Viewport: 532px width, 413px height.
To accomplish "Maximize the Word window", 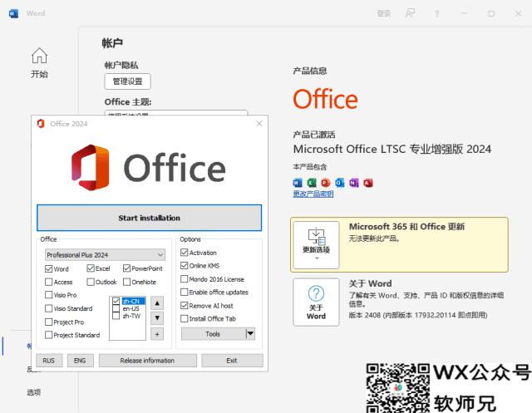I will tap(491, 13).
